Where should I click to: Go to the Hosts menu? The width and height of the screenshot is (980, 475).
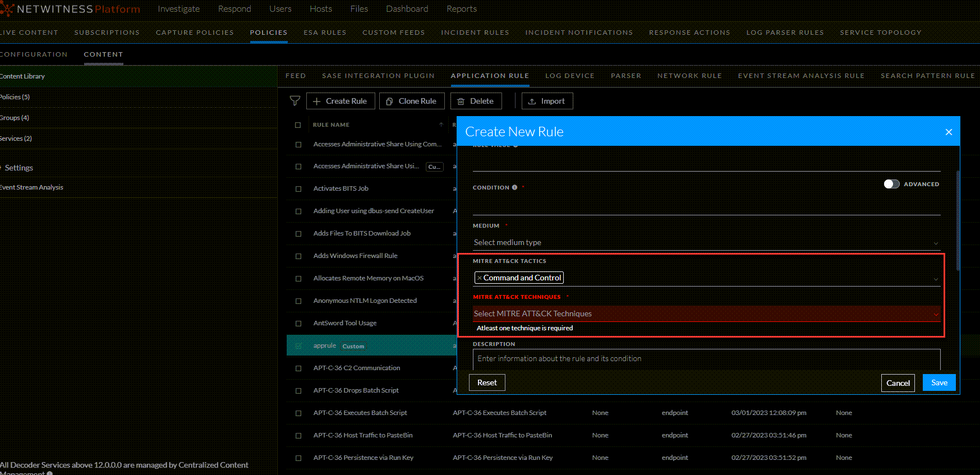click(x=321, y=9)
